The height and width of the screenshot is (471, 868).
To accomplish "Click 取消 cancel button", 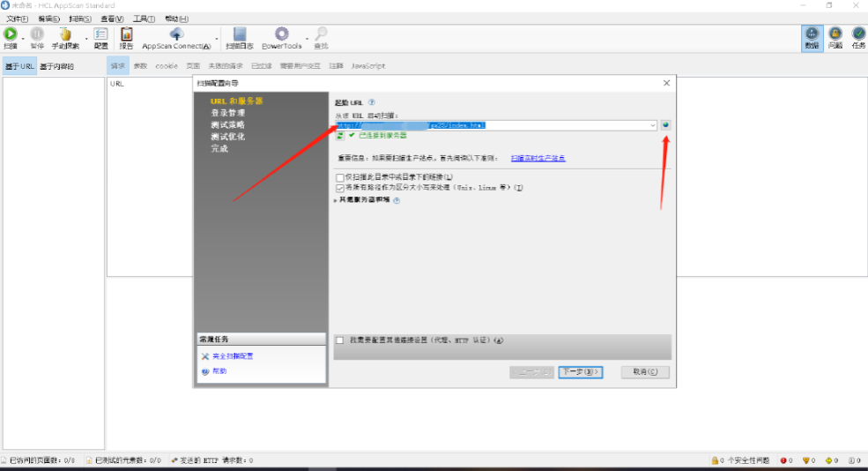I will [x=645, y=372].
